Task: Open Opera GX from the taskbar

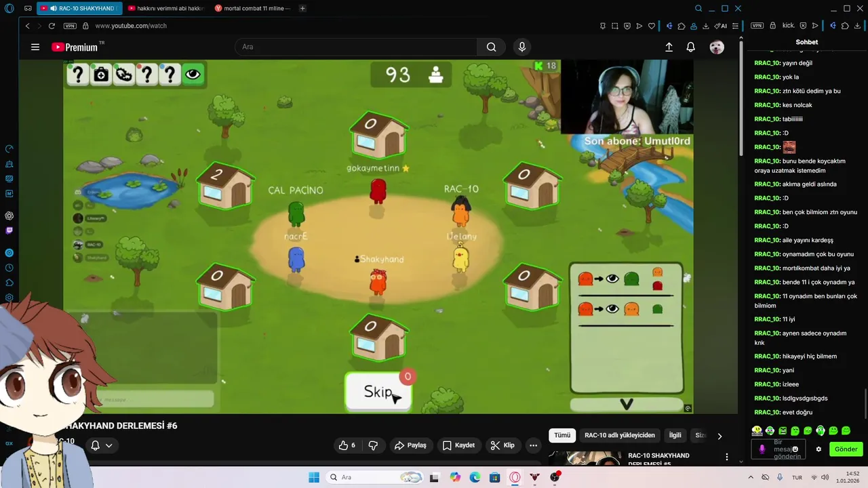Action: (x=515, y=477)
